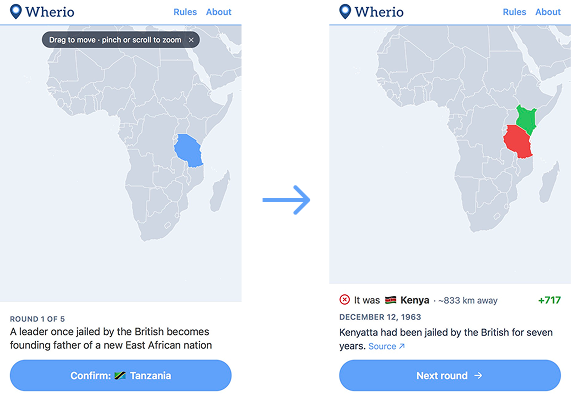This screenshot has height=400, width=571.
Task: Click the green Kenya region on right map
Action: [x=526, y=119]
